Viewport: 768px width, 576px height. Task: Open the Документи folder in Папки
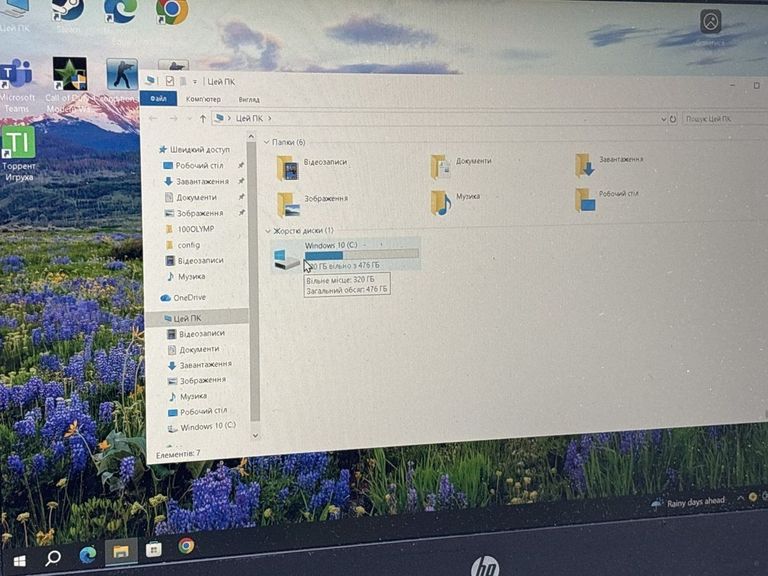440,165
